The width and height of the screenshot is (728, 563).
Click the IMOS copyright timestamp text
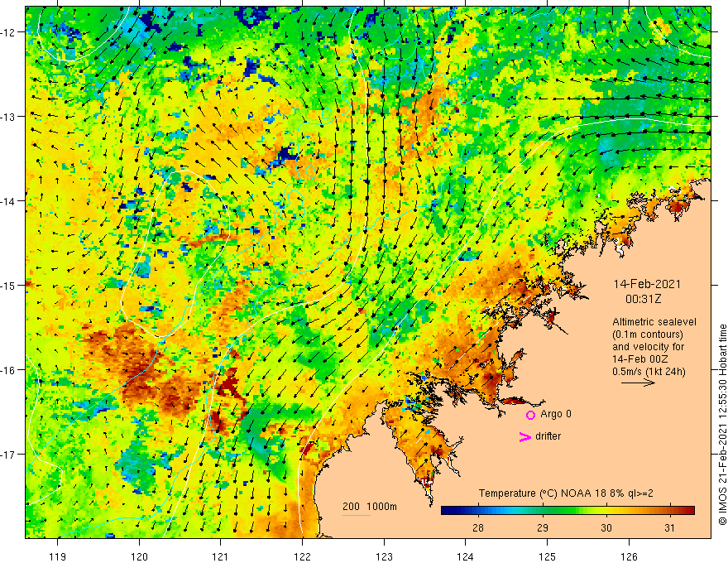[722, 425]
